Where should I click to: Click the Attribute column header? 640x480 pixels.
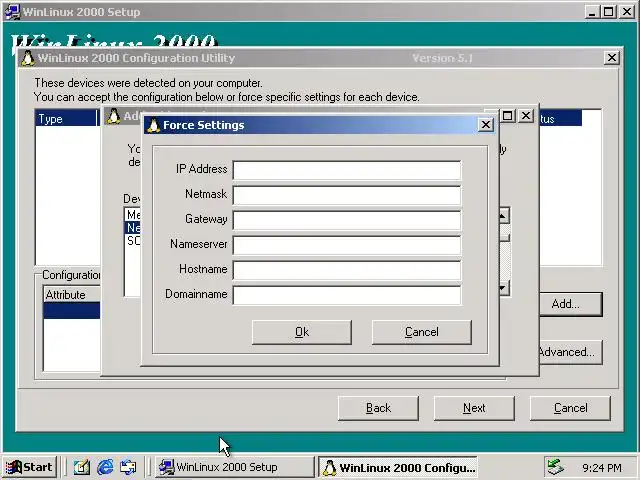[72, 295]
